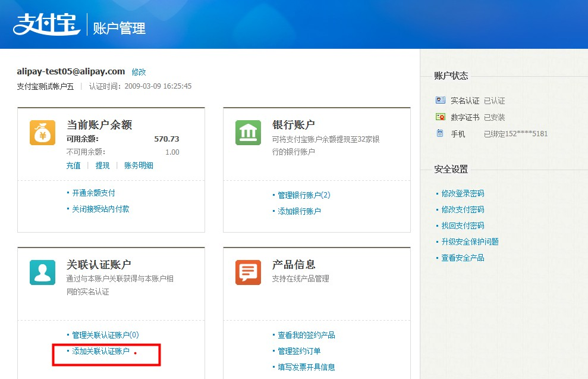Click the 安全设置 section heading

pyautogui.click(x=451, y=169)
